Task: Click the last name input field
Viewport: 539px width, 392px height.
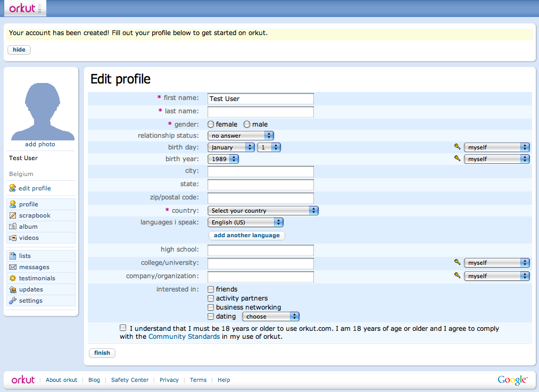Action: 260,112
